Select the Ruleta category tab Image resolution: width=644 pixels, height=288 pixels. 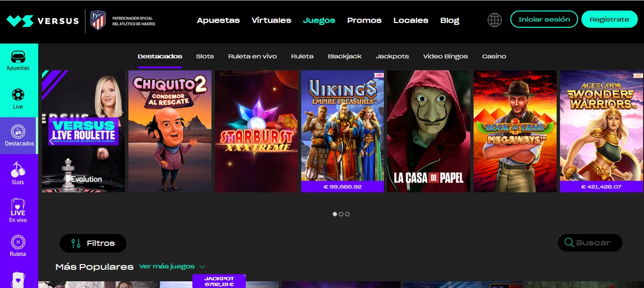(302, 56)
